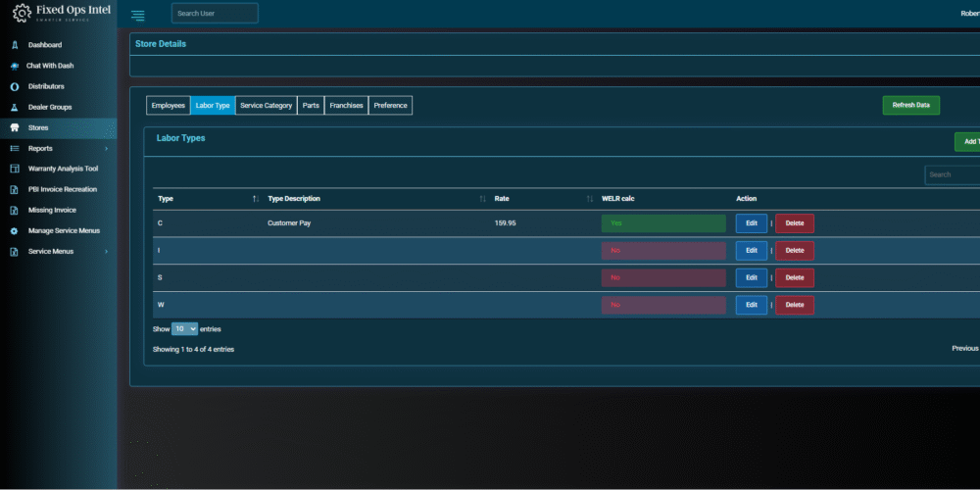Switch to the Employees tab
The width and height of the screenshot is (980, 490).
coord(168,106)
